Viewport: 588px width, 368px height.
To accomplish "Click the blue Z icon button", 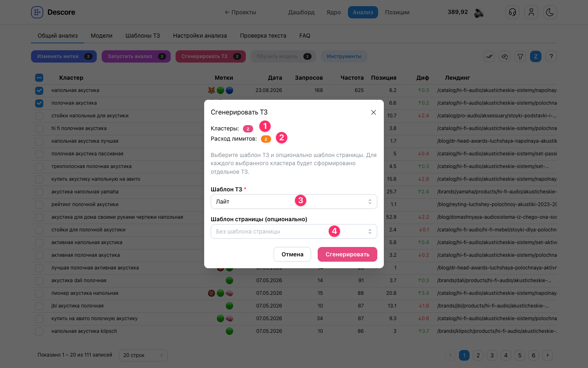I will pos(536,56).
